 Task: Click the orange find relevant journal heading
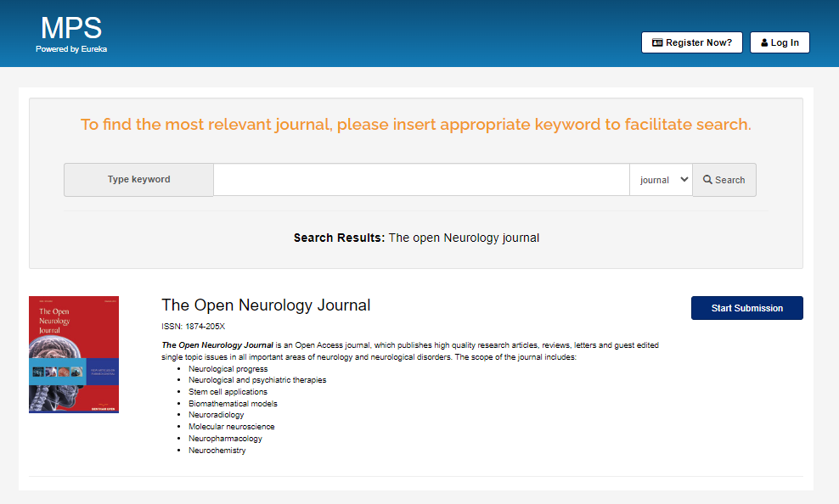pos(416,125)
